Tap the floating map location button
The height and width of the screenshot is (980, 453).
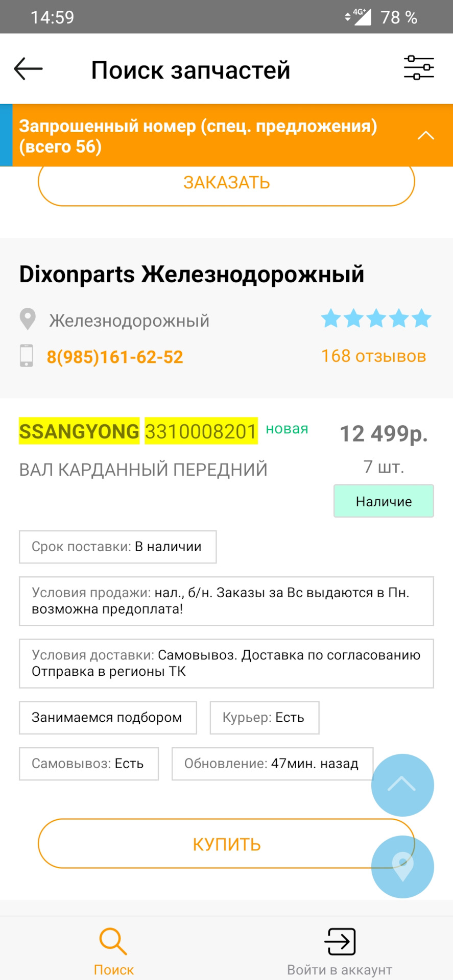point(402,866)
